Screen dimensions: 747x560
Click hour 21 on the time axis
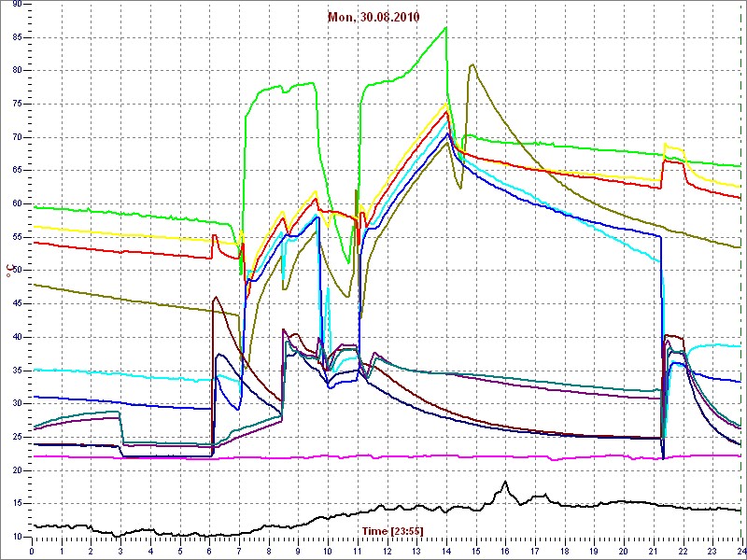653,552
